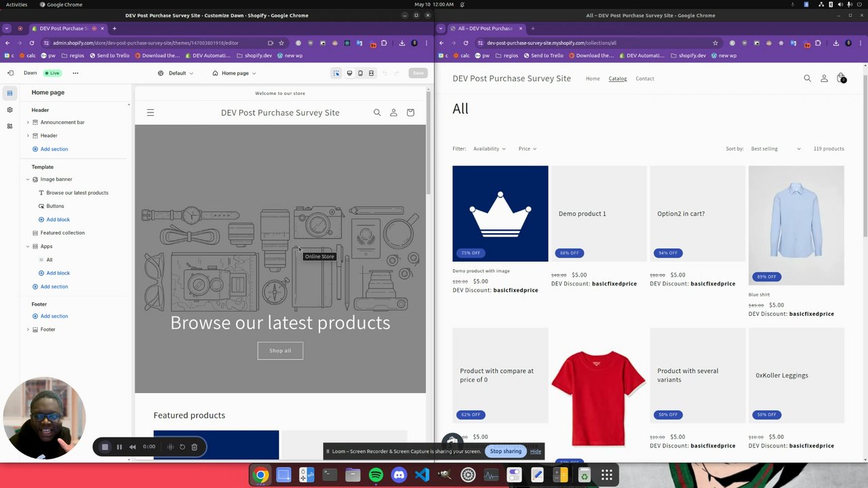Open the Home page template selector
The width and height of the screenshot is (868, 488).
click(x=234, y=73)
